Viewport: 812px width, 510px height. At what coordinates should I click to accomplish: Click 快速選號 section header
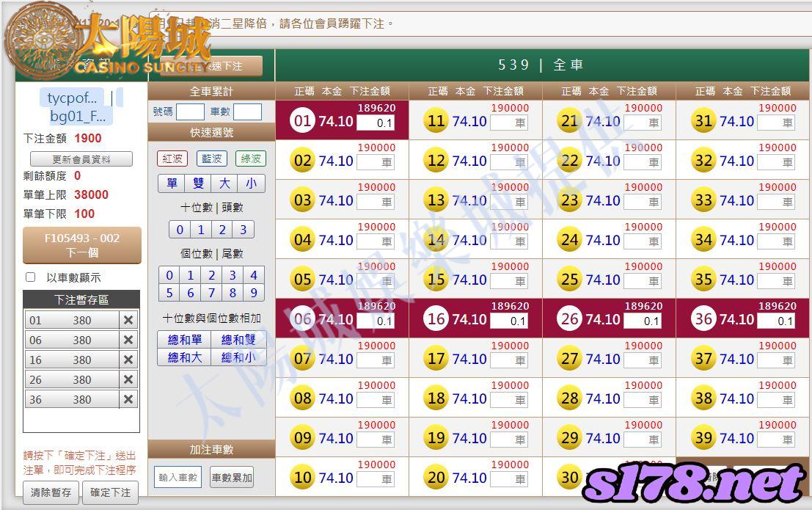(211, 133)
